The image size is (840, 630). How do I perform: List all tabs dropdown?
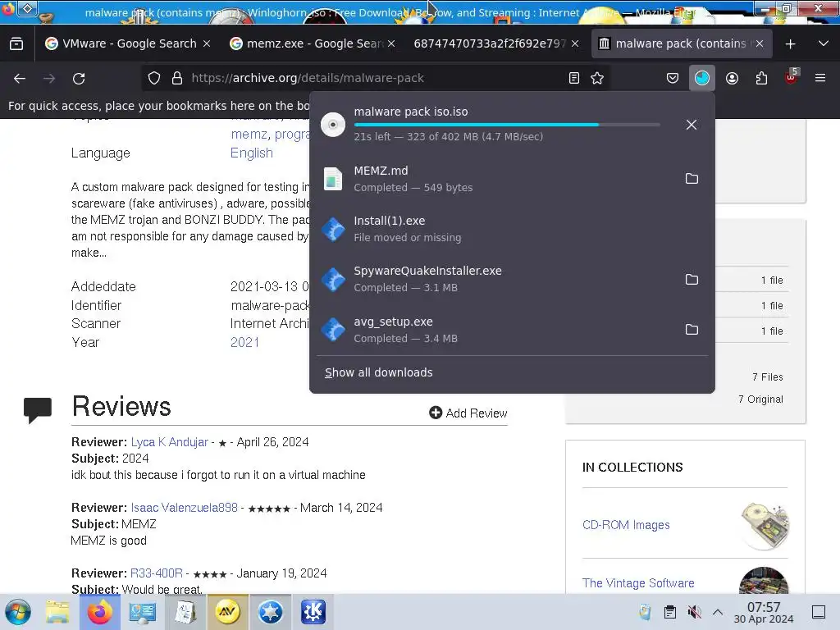[x=824, y=43]
